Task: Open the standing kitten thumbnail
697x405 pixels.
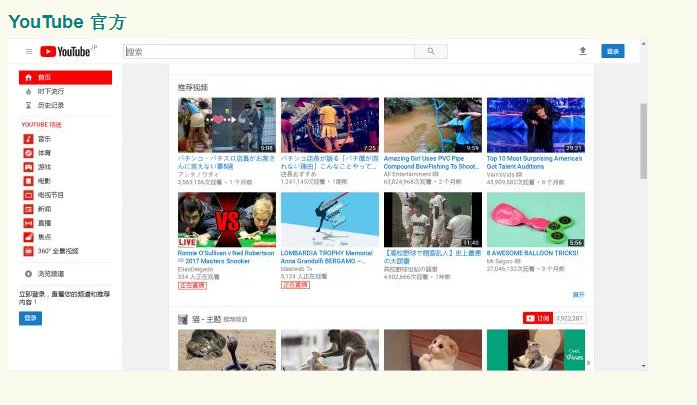Action: pyautogui.click(x=433, y=350)
